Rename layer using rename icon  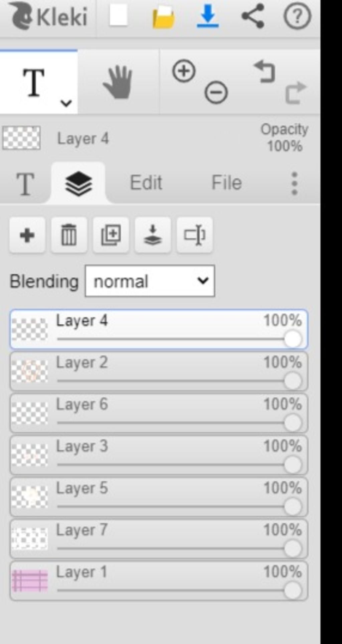pos(194,235)
